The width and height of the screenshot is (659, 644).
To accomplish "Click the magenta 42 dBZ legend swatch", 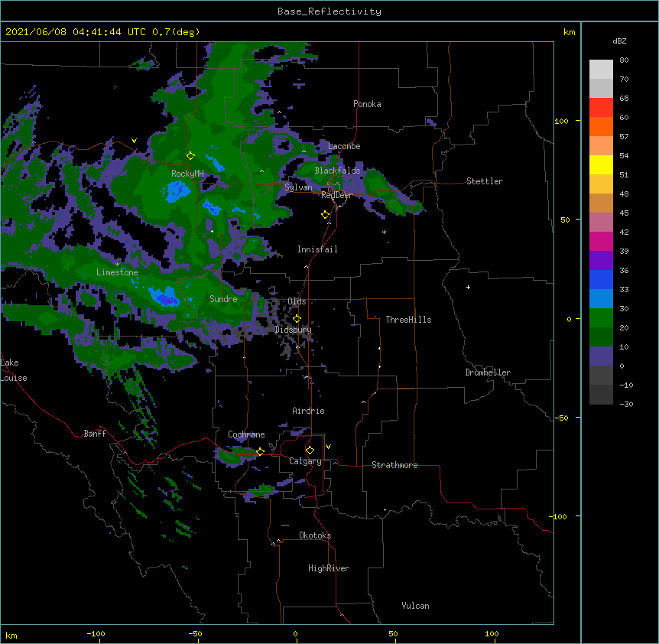I will point(601,241).
